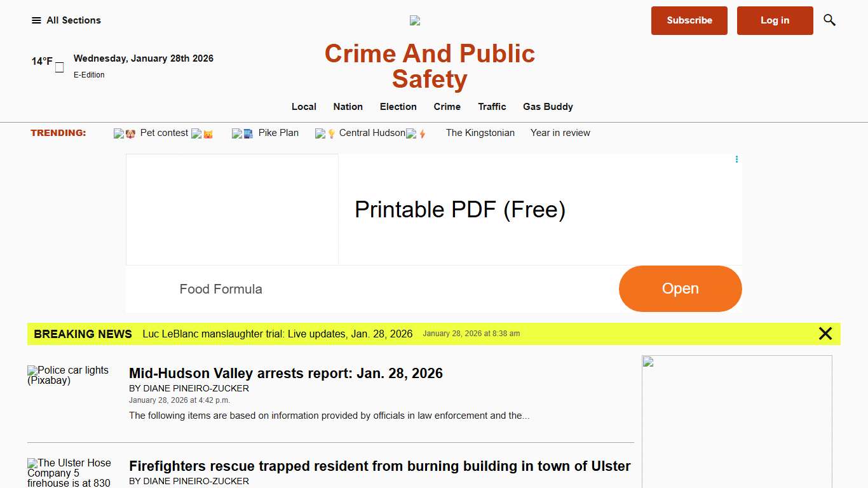Open the Luc LeBlanc manslaughter trial live updates
The width and height of the screenshot is (868, 488).
click(278, 334)
